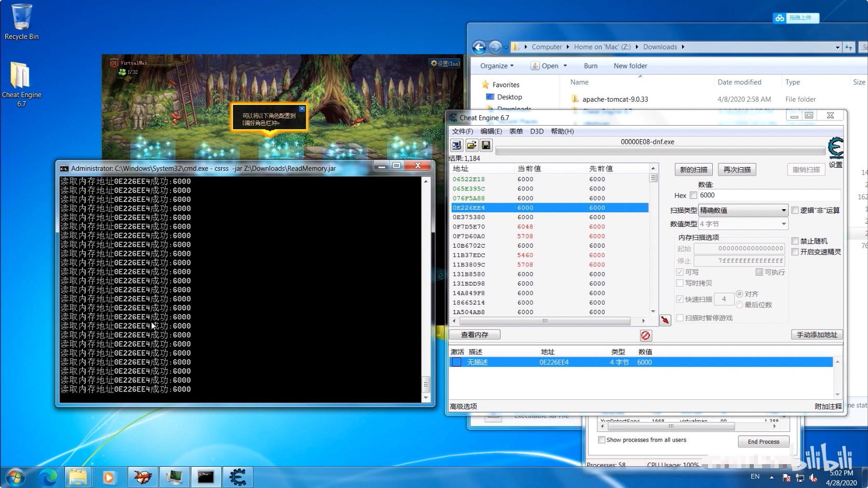This screenshot has height=488, width=868.
Task: Click the Explorer forward arrow button
Action: [495, 47]
